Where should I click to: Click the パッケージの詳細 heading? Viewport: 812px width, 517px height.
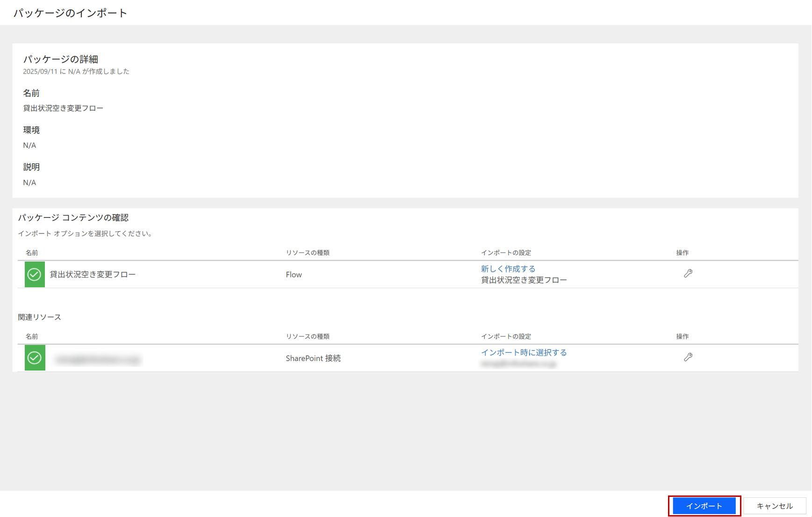(x=60, y=59)
